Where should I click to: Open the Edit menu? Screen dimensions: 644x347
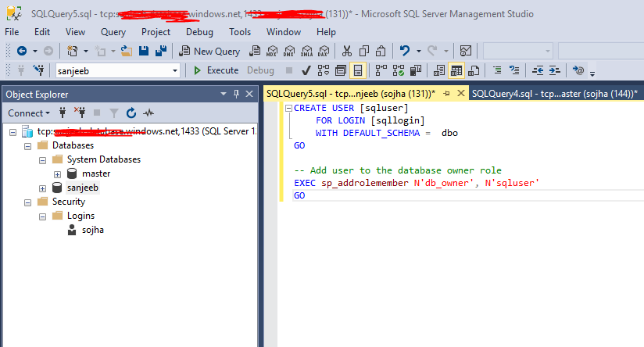pyautogui.click(x=42, y=31)
